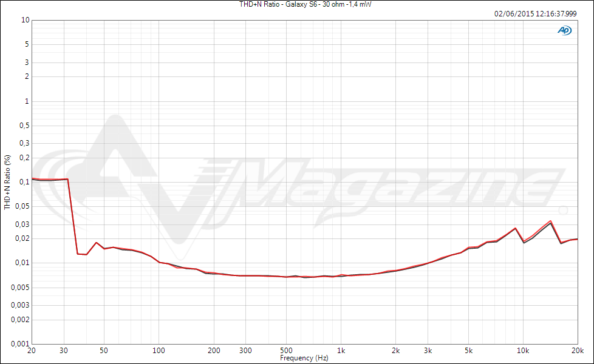The height and width of the screenshot is (364, 594).
Task: Click the '50' label on the frequency axis
Action: pyautogui.click(x=104, y=351)
